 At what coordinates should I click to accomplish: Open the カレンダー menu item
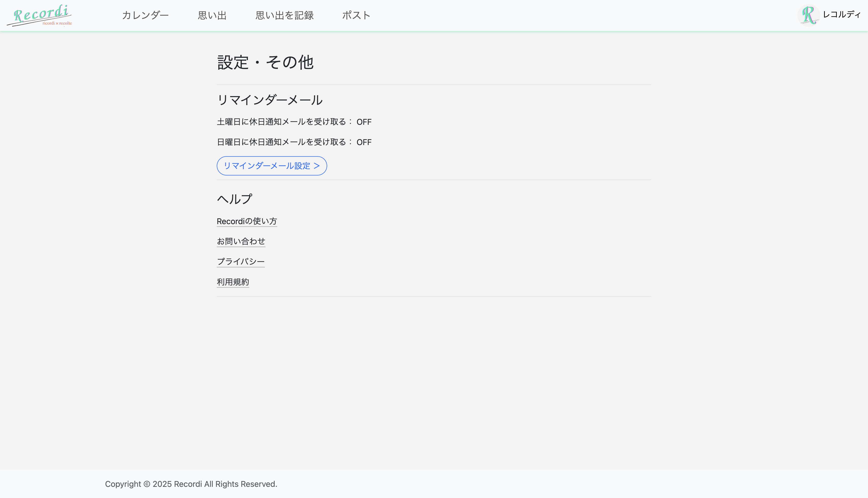[x=145, y=15]
